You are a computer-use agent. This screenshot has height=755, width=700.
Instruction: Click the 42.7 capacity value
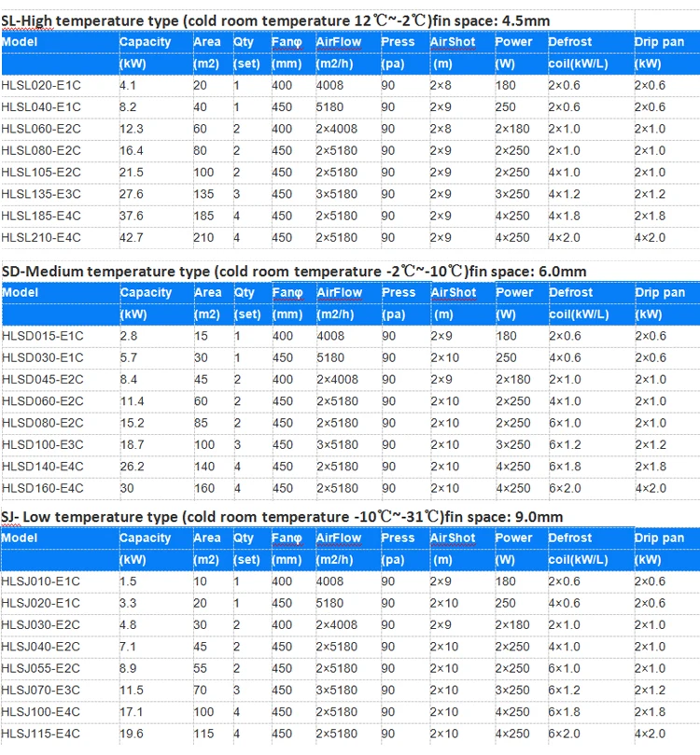[133, 237]
